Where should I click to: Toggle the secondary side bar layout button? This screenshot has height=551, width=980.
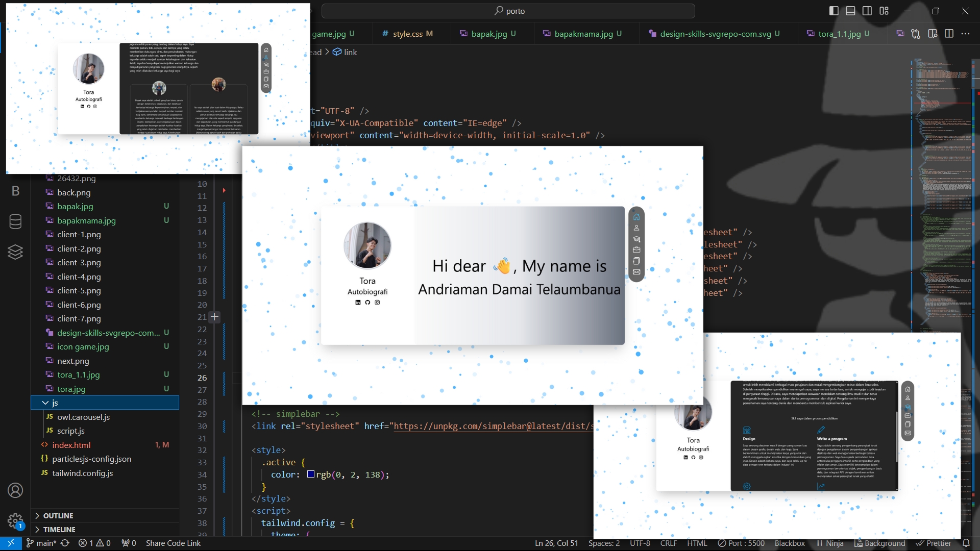click(x=867, y=11)
